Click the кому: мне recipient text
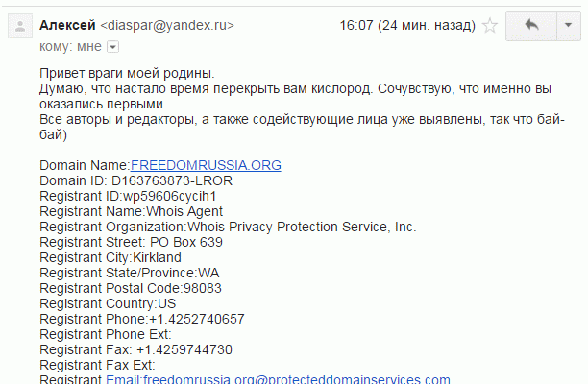This screenshot has height=384, width=588. pyautogui.click(x=70, y=46)
